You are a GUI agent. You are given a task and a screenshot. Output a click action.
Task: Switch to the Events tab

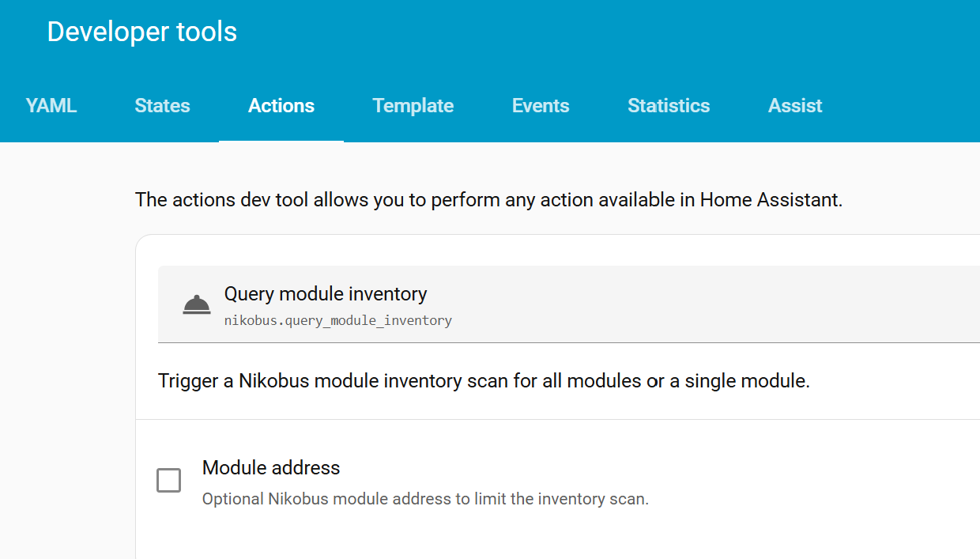tap(541, 106)
